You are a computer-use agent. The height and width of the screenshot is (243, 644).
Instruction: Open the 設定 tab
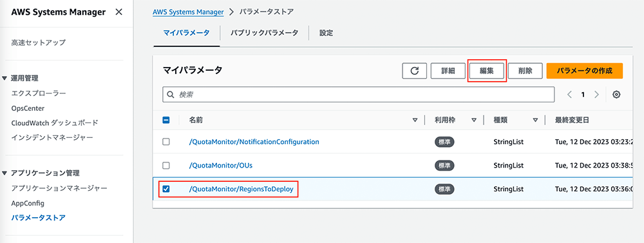326,34
